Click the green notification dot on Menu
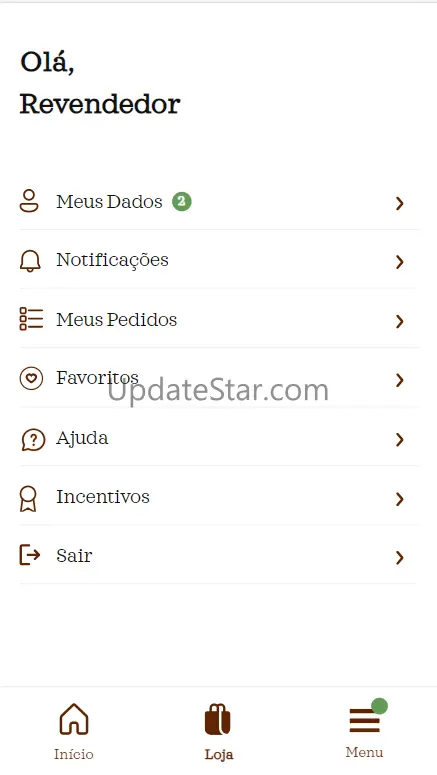Screen dimensions: 437x775 380,706
